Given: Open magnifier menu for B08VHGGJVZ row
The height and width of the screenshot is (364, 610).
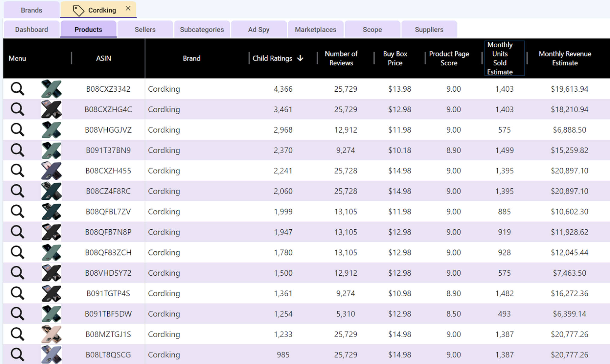Looking at the screenshot, I should [17, 130].
